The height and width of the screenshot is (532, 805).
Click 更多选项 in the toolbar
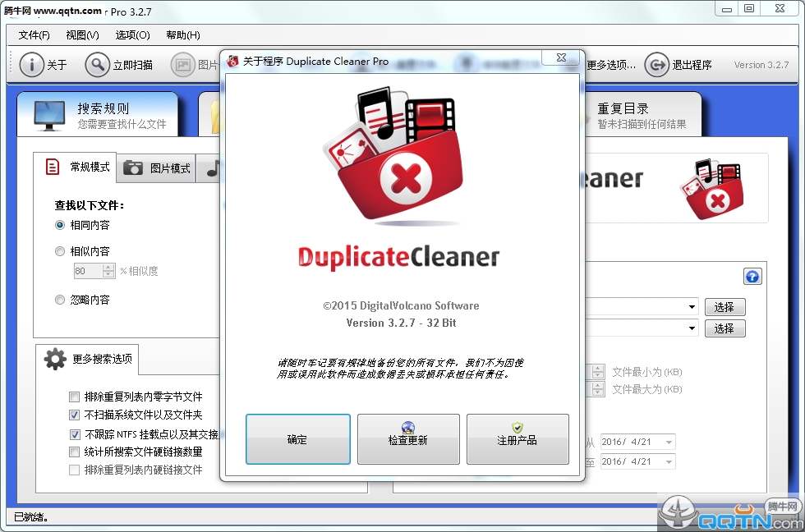[611, 65]
